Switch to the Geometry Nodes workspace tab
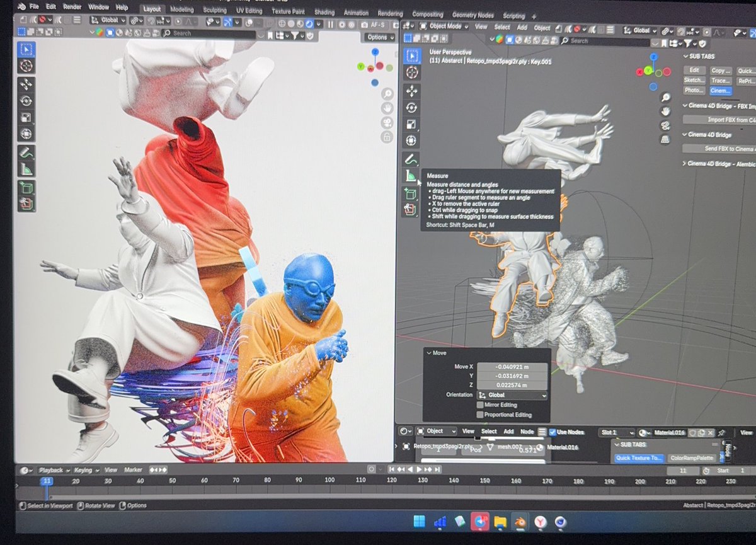Image resolution: width=756 pixels, height=545 pixels. tap(472, 14)
